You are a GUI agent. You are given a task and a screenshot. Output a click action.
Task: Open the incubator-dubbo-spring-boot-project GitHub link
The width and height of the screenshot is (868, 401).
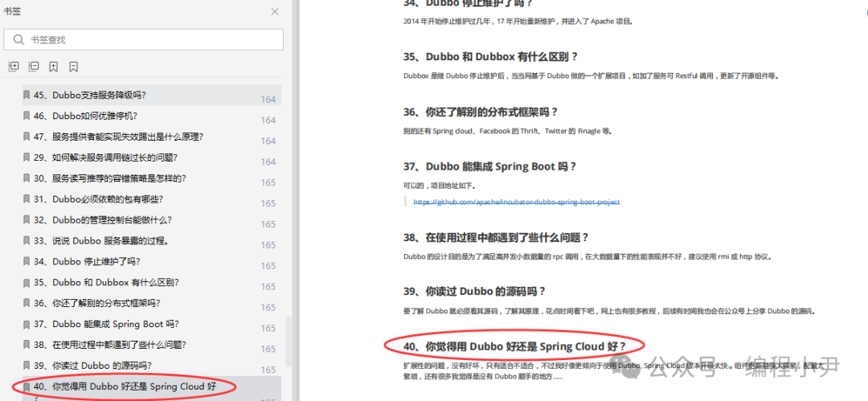[517, 203]
